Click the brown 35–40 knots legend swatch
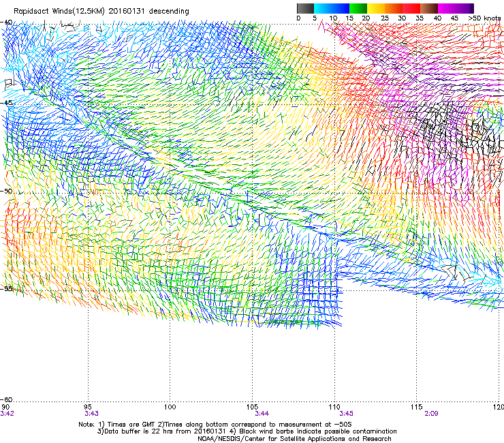Image resolution: width=504 pixels, height=443 pixels. point(430,8)
